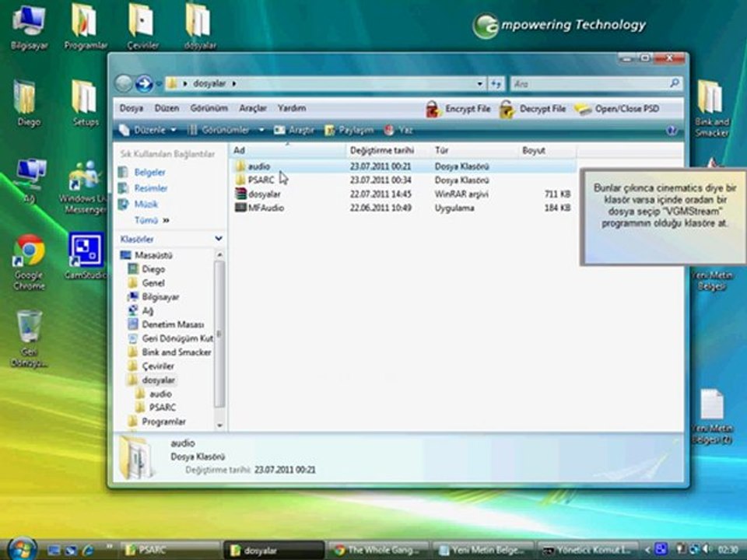Open the Araçlar menu

click(x=253, y=108)
